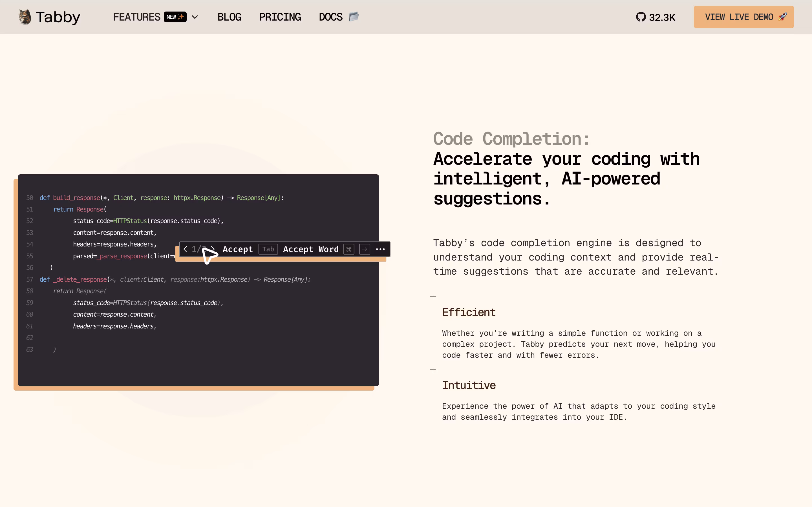Open the Docs menu link
Image resolution: width=812 pixels, height=507 pixels.
click(x=330, y=17)
